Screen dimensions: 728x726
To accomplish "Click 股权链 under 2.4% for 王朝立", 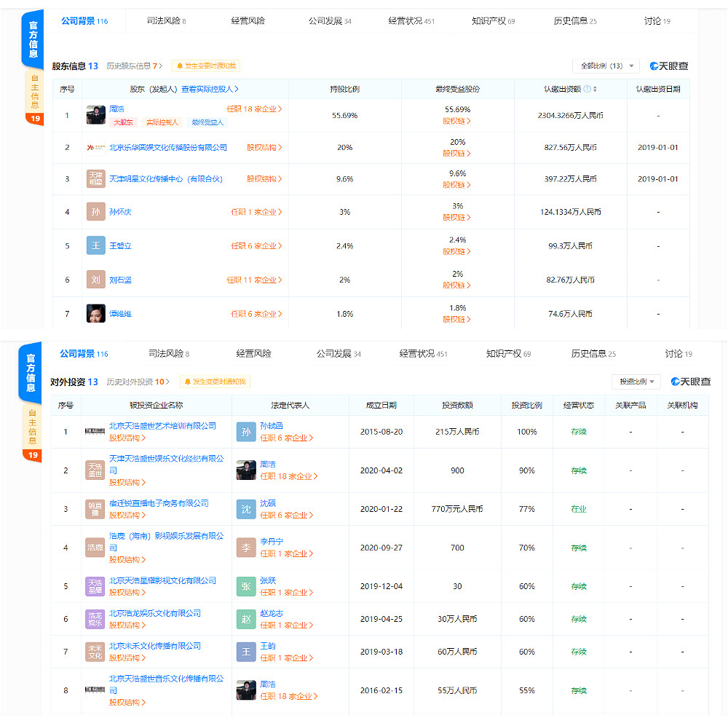I will click(457, 252).
